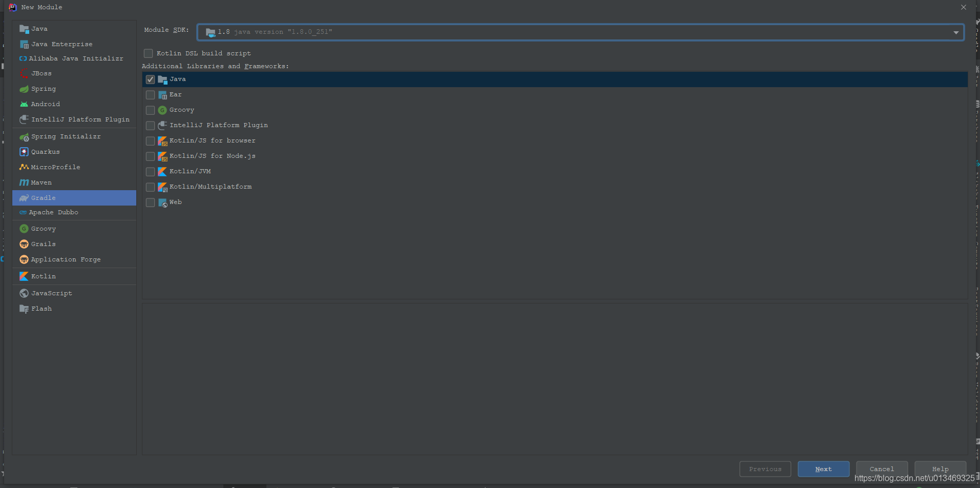Select Android module type

pyautogui.click(x=74, y=104)
